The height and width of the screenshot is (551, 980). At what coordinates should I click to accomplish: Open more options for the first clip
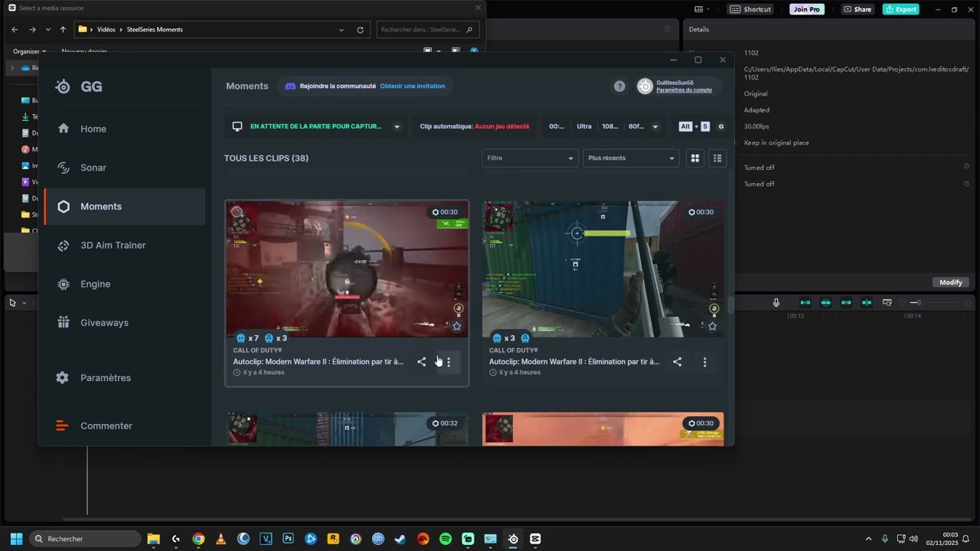point(449,362)
